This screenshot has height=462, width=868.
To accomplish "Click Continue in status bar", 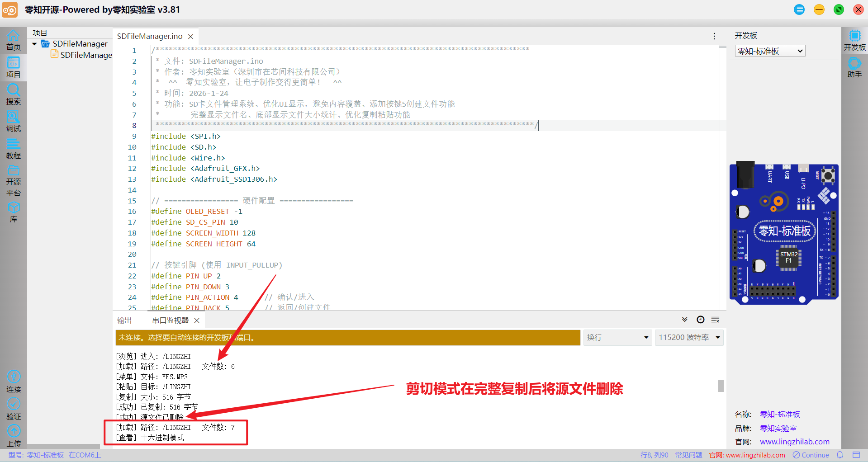I will pyautogui.click(x=811, y=455).
